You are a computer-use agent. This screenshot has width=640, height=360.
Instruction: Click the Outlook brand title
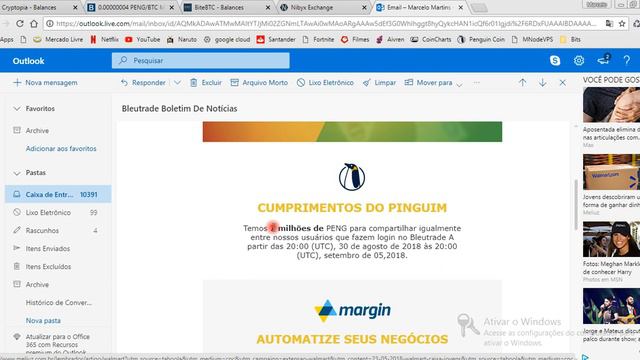28,61
